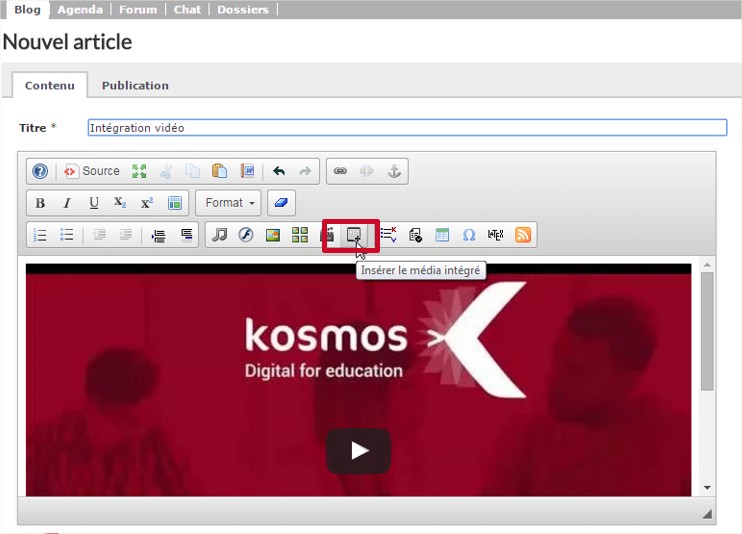
Task: Toggle bold formatting
Action: 40,203
